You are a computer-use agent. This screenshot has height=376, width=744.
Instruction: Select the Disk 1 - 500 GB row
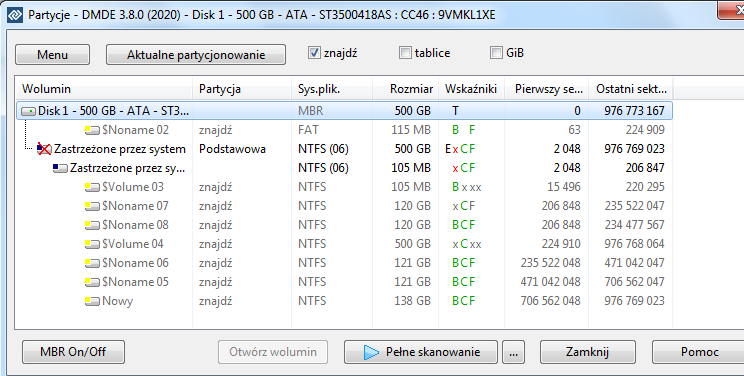pos(344,111)
